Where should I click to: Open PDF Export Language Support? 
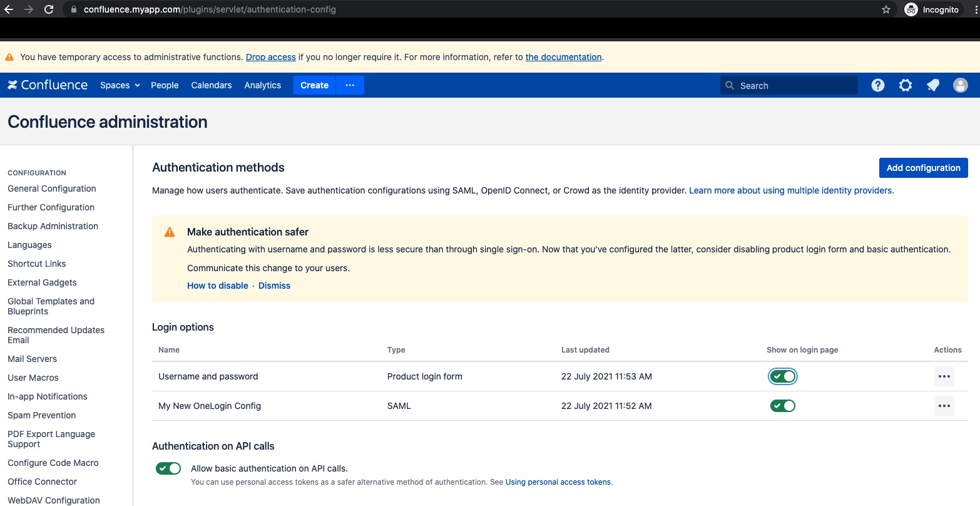click(x=51, y=439)
